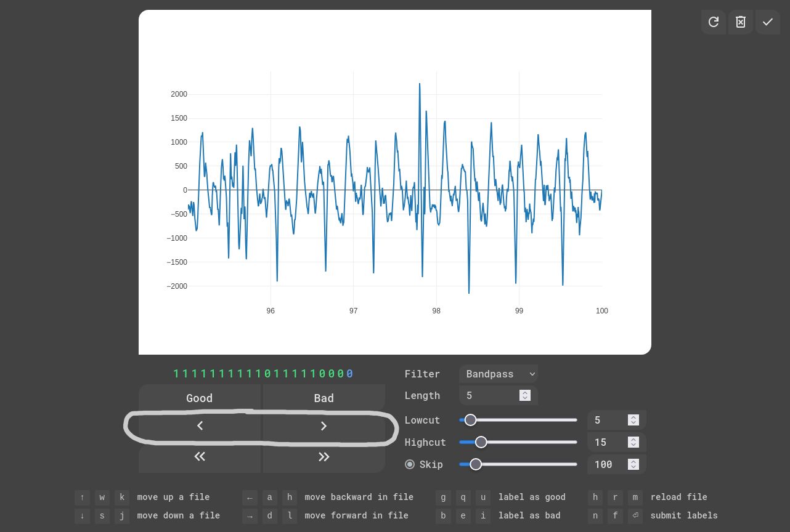Click the double left chevron skip-back button
This screenshot has width=790, height=532.
pos(200,456)
